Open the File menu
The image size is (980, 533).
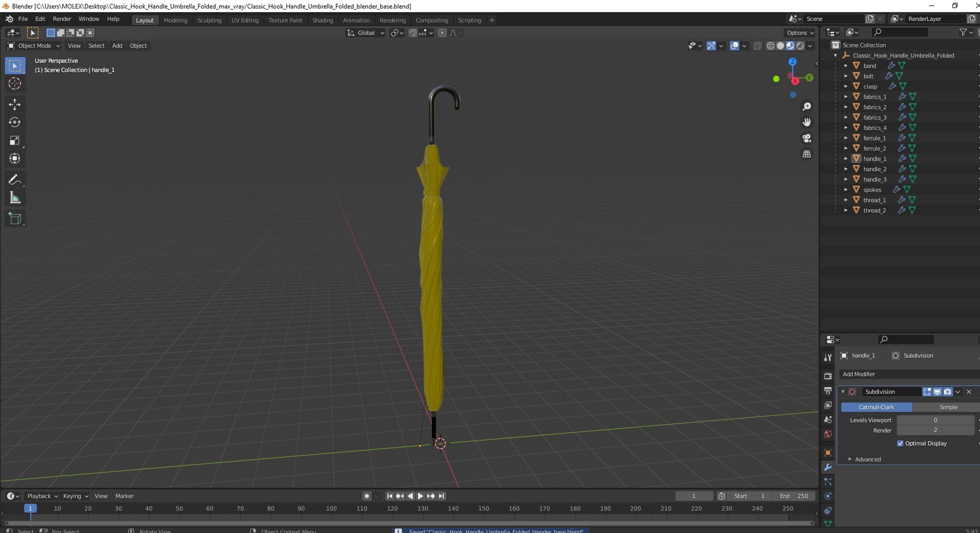point(23,19)
